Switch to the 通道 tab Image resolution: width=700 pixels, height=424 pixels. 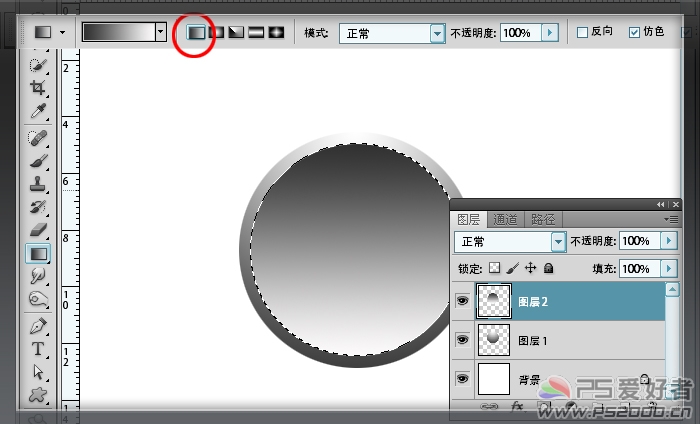tap(505, 220)
